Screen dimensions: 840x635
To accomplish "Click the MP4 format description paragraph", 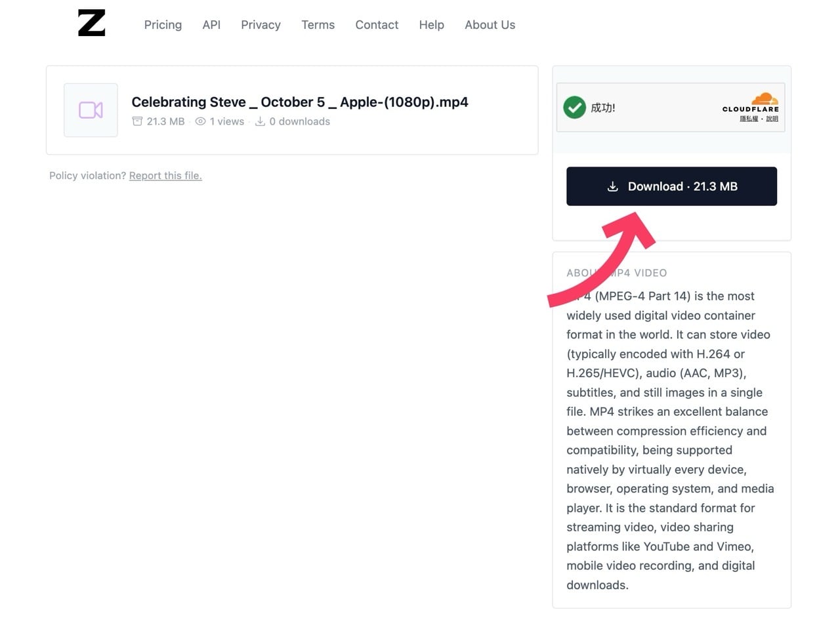I will coord(669,440).
